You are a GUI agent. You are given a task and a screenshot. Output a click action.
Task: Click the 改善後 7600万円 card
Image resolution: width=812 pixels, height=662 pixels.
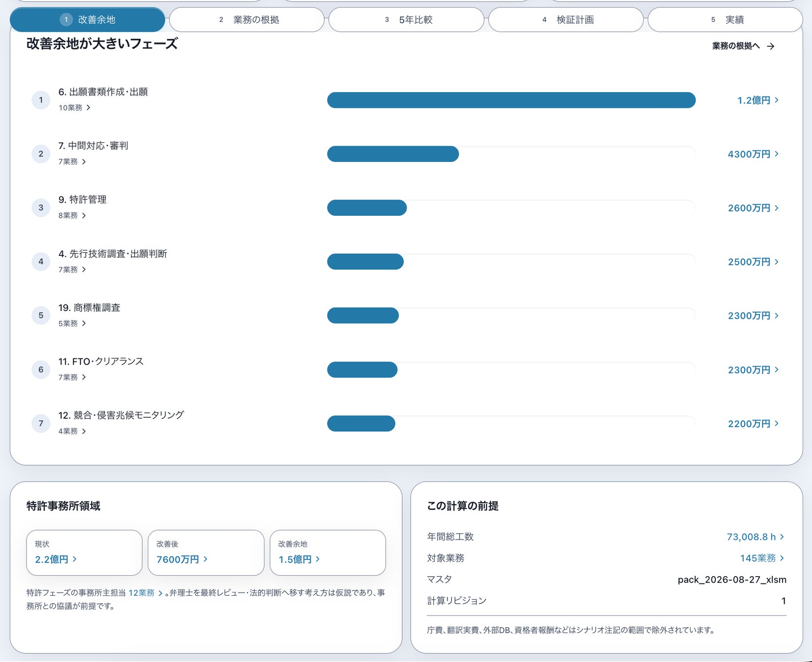tap(206, 553)
